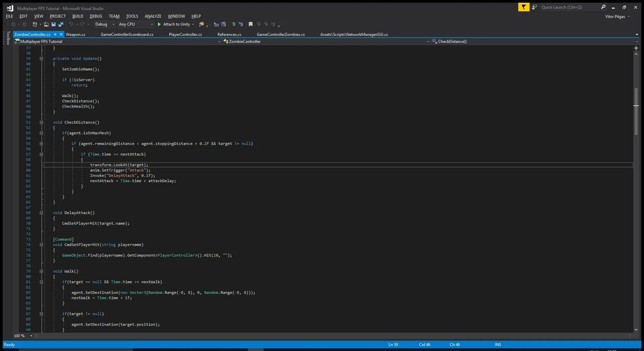
Task: Open the ZombieController class dropdown
Action: 326,42
